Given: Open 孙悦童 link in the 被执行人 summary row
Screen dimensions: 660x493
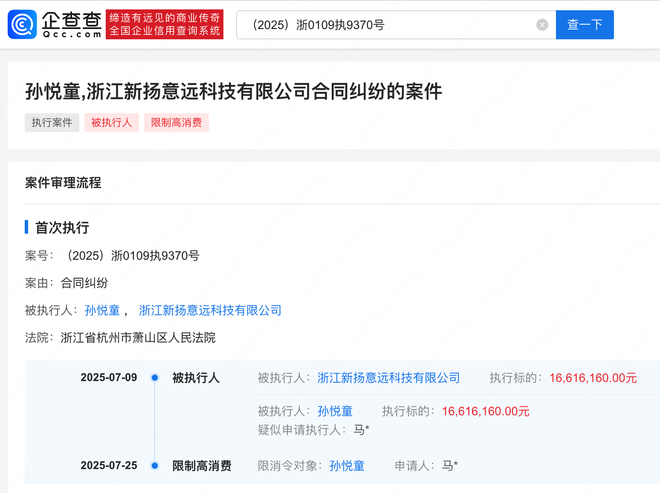Looking at the screenshot, I should click(102, 311).
